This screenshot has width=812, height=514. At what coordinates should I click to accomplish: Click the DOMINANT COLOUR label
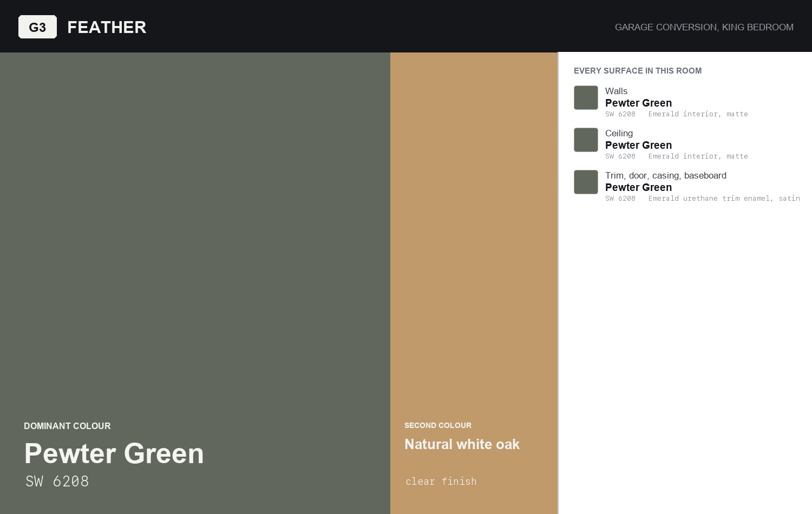pyautogui.click(x=67, y=426)
